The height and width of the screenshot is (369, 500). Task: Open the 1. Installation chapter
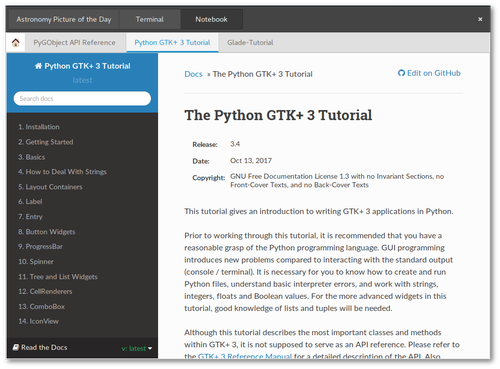click(x=39, y=127)
